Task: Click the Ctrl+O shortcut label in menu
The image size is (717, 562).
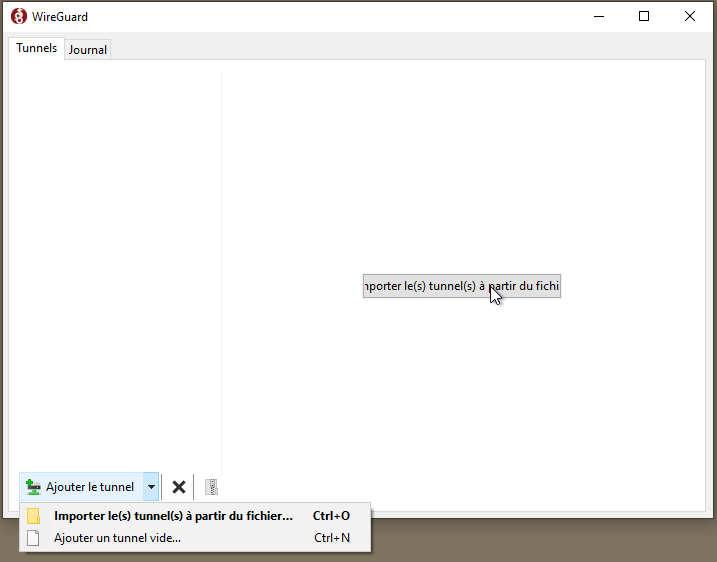Action: [331, 516]
